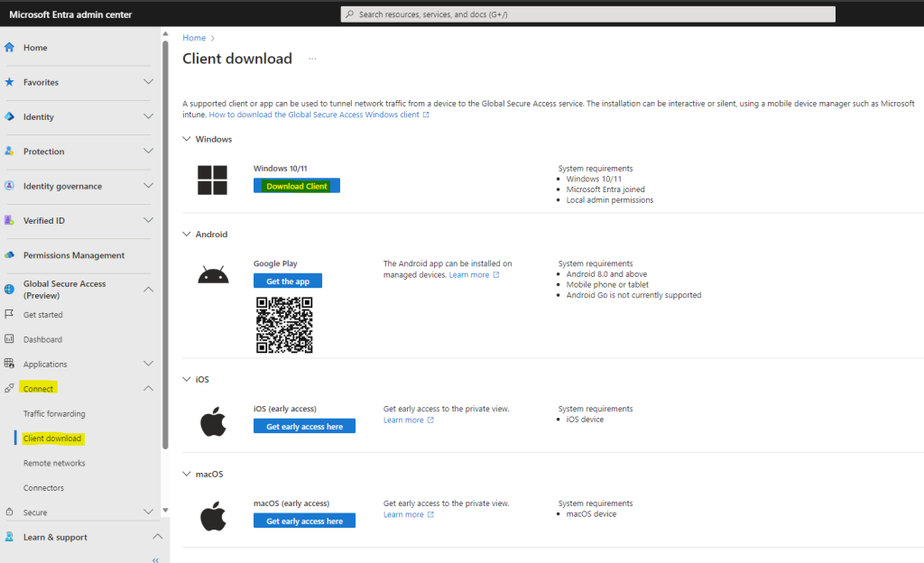
Task: Click the Home house icon in sidebar
Action: coord(9,47)
